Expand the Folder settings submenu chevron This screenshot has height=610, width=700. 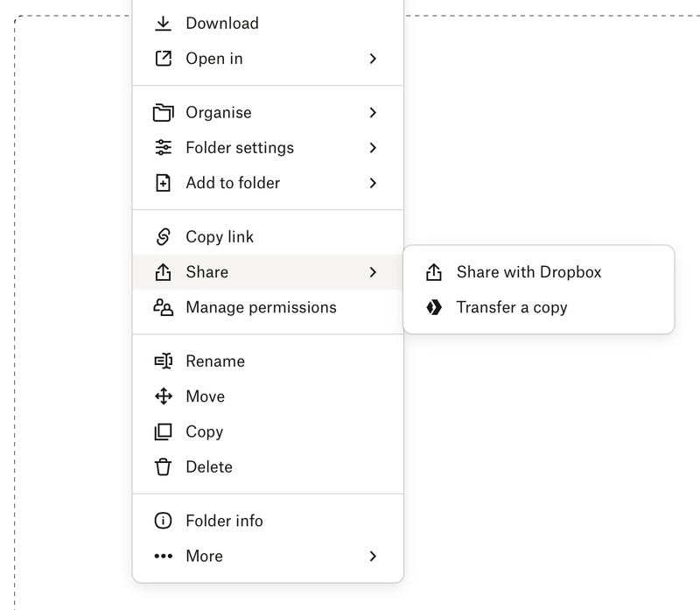(373, 148)
